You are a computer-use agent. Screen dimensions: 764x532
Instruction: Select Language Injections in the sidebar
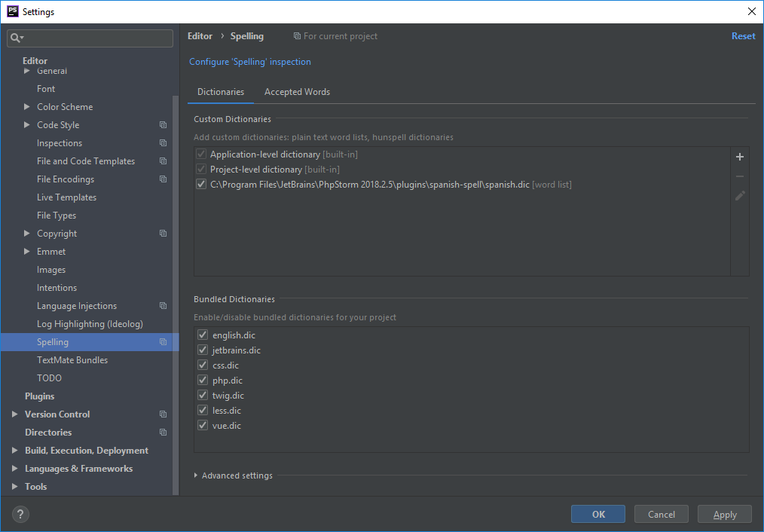(x=77, y=306)
